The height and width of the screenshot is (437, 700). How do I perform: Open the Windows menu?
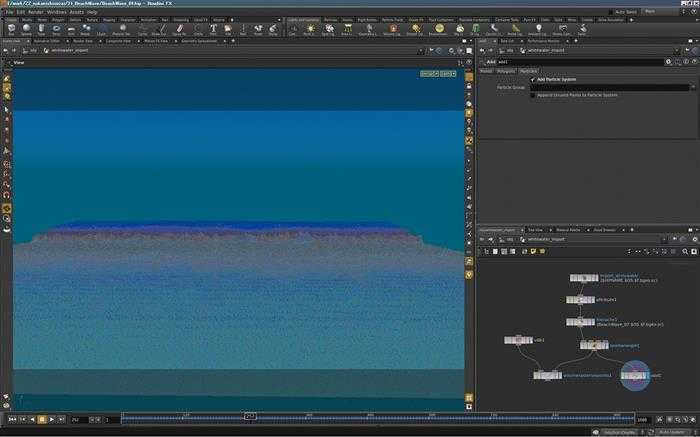(x=56, y=12)
